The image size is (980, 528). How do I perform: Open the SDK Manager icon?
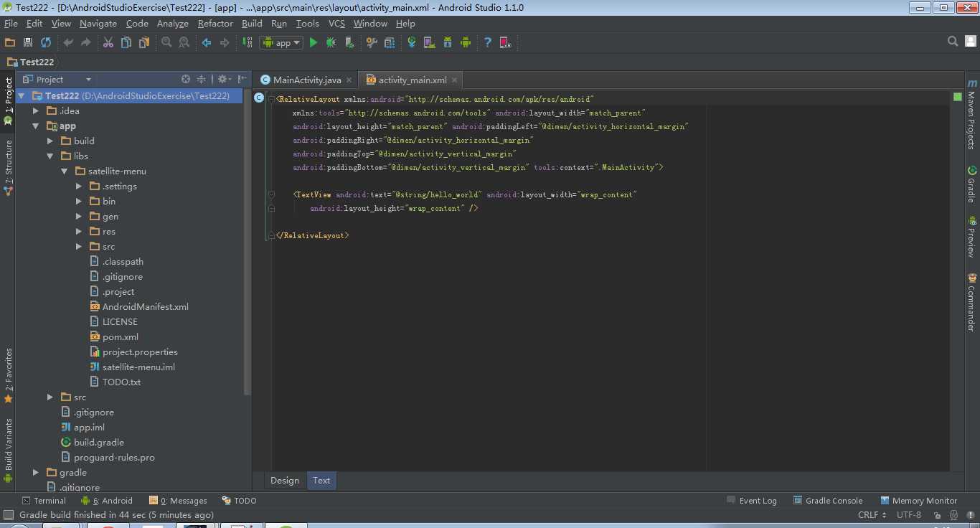(448, 42)
